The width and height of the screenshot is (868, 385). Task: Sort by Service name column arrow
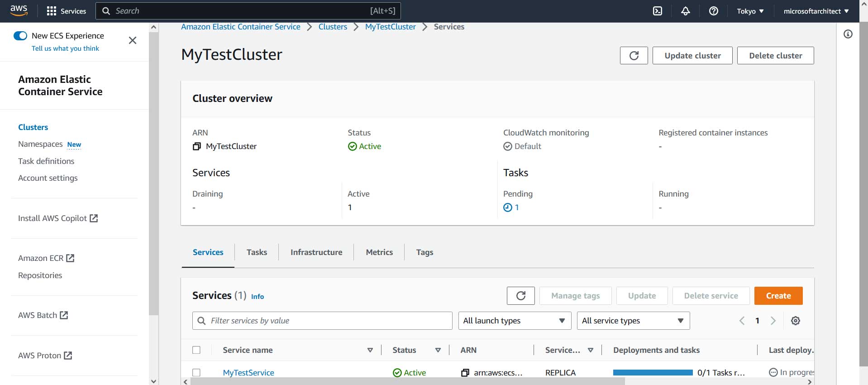[x=370, y=350]
